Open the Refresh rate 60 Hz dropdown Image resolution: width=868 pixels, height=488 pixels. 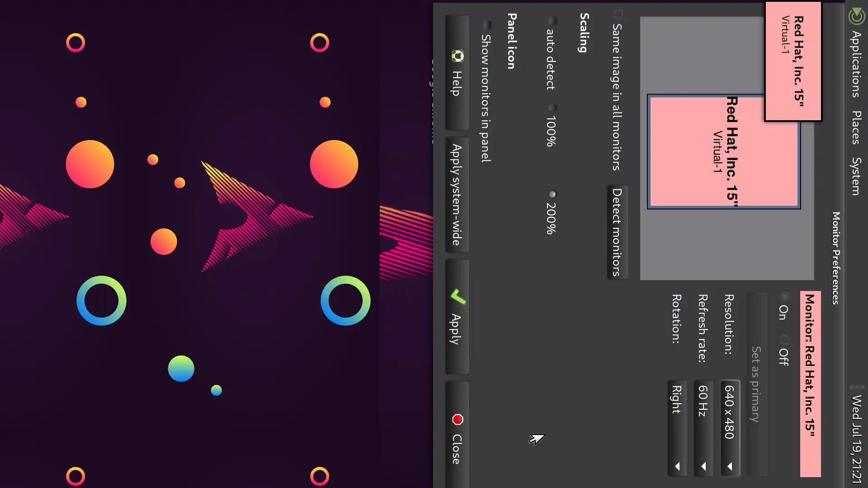pos(703,428)
